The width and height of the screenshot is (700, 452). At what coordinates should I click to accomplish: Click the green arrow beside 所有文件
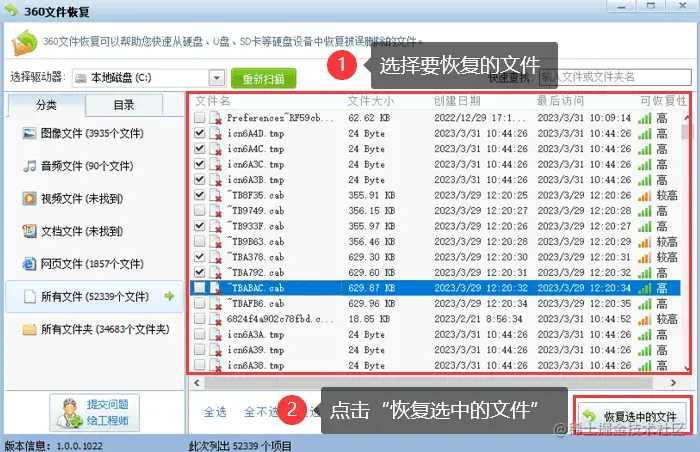pyautogui.click(x=169, y=296)
